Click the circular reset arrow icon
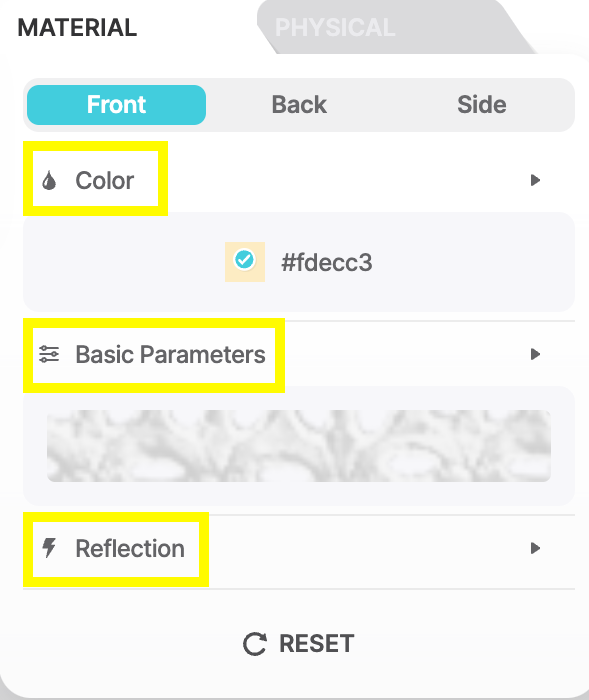The width and height of the screenshot is (589, 700). pos(255,644)
